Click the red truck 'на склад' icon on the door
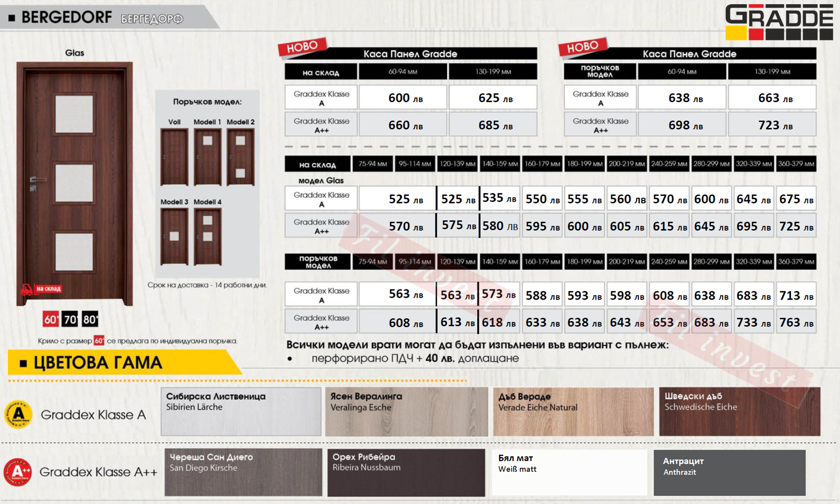 coord(41,289)
